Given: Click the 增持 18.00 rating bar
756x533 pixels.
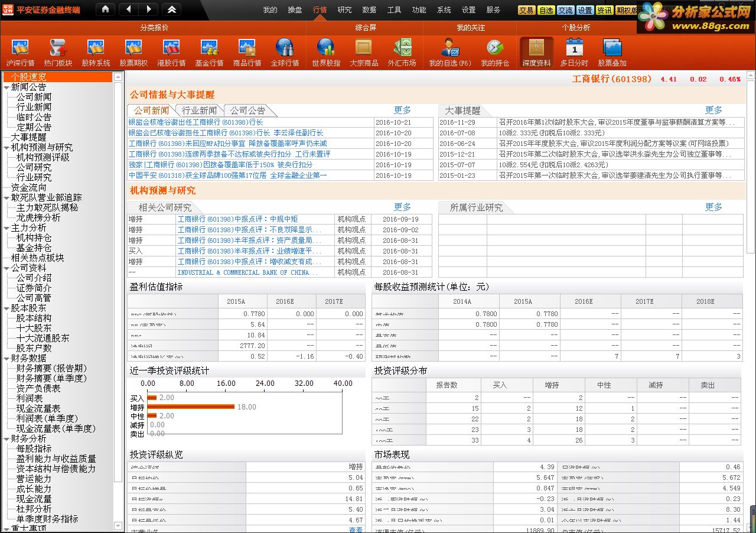Looking at the screenshot, I should pyautogui.click(x=191, y=407).
